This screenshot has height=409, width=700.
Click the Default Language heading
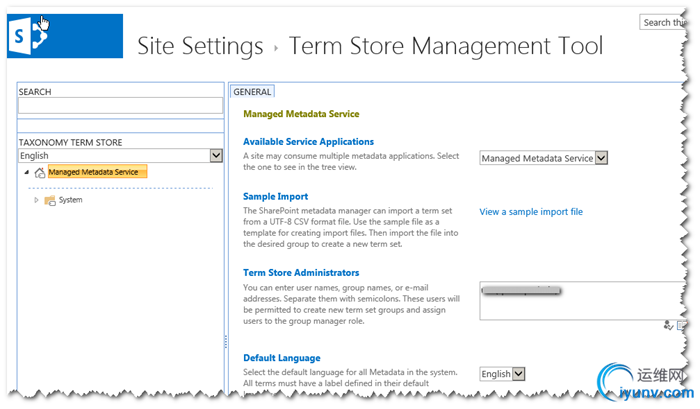pos(282,358)
